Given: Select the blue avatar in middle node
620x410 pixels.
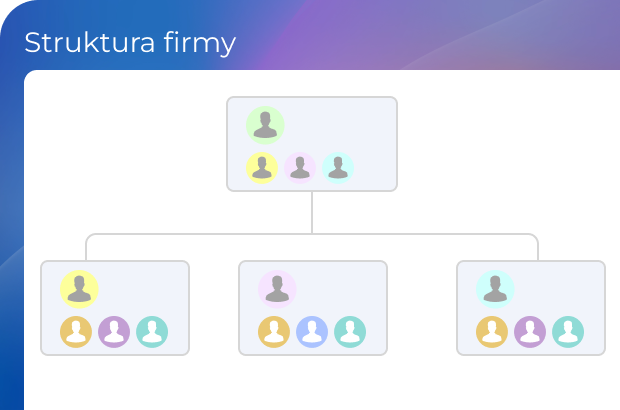Looking at the screenshot, I should pyautogui.click(x=312, y=332).
